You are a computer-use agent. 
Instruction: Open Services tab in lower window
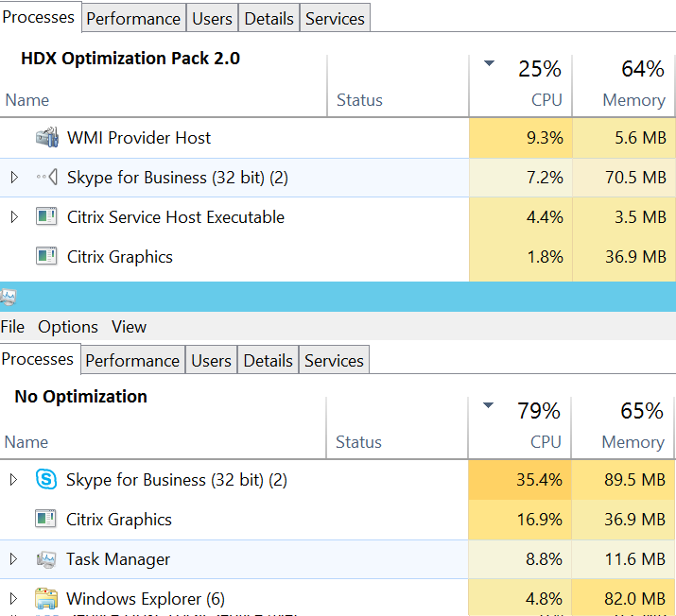pos(334,361)
